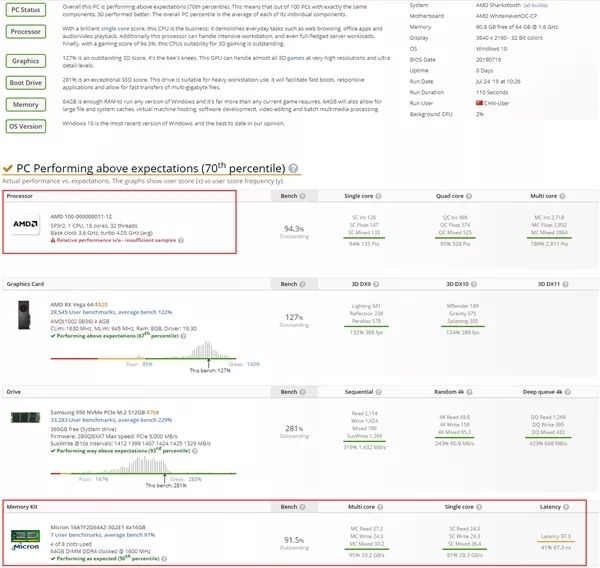Image resolution: width=600 pixels, height=568 pixels.
Task: Follow the 'single core' link in Processor text
Action: [115, 29]
